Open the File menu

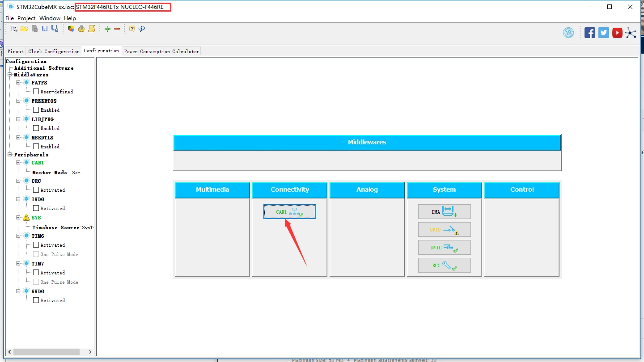pyautogui.click(x=9, y=18)
